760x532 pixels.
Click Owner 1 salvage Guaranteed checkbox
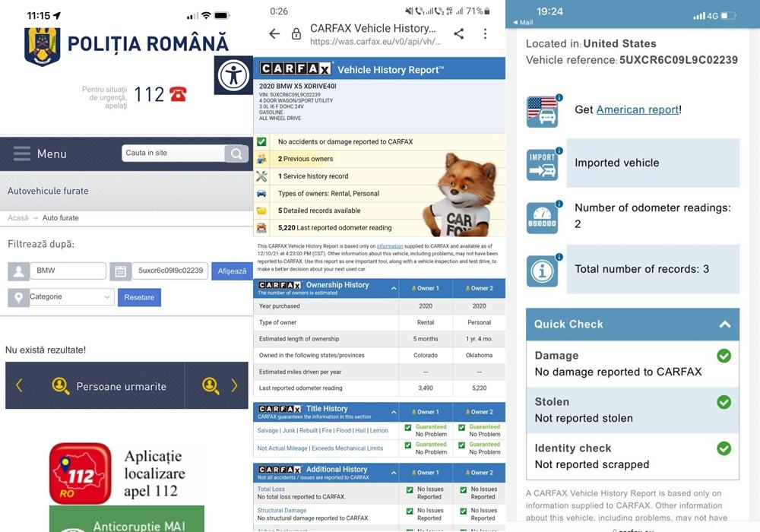coord(408,427)
